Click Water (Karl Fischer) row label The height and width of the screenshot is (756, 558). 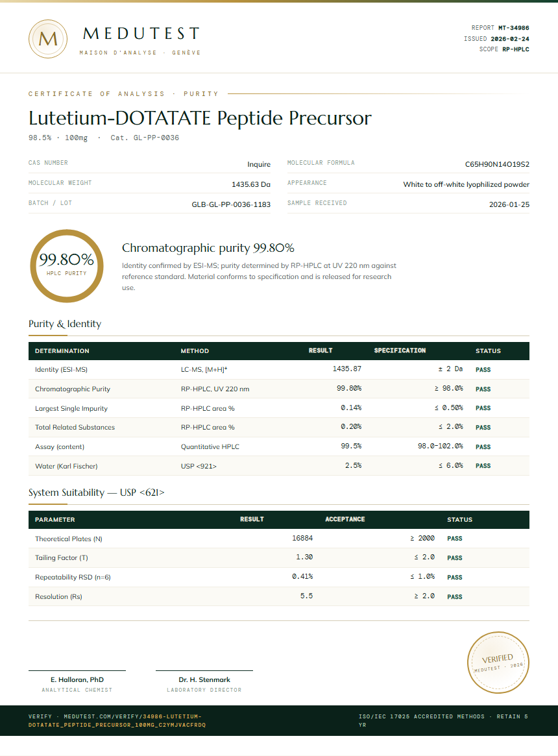(66, 466)
